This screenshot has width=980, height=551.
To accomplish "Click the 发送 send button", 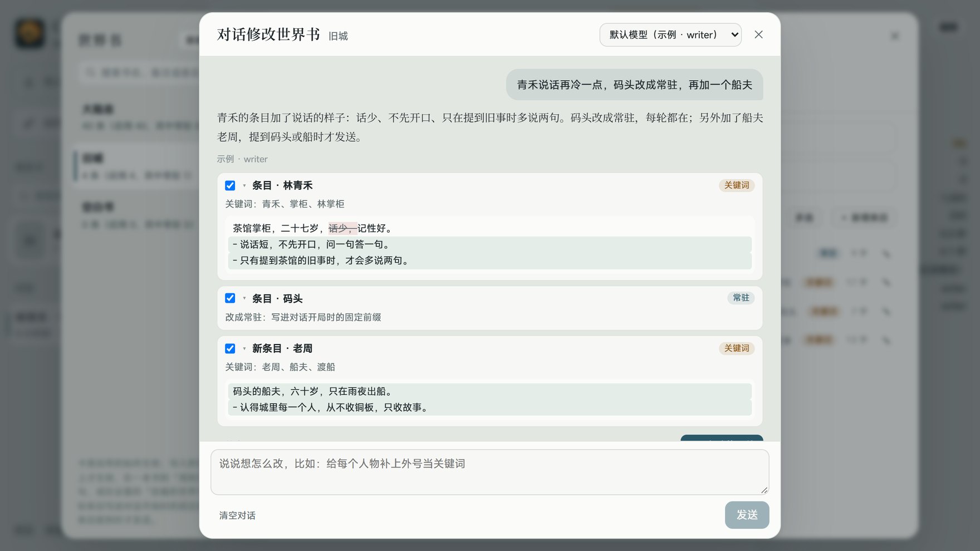I will [x=747, y=515].
